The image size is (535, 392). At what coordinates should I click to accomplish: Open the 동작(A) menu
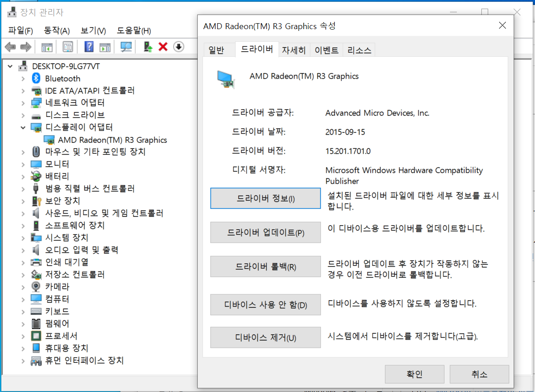pos(57,31)
